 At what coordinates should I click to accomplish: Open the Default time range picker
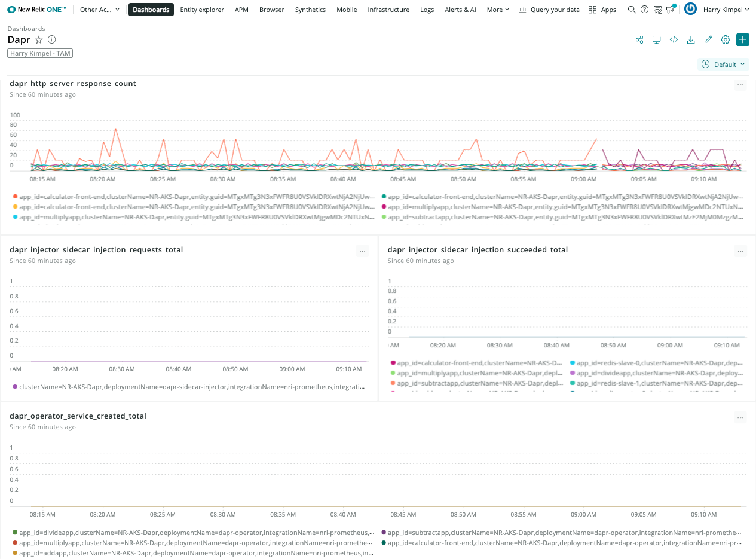coord(724,64)
